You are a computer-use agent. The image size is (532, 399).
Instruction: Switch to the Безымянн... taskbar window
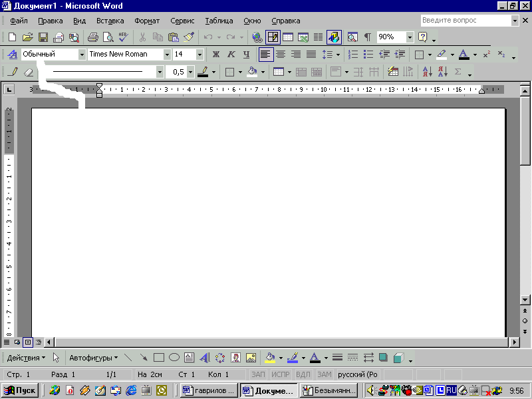329,390
